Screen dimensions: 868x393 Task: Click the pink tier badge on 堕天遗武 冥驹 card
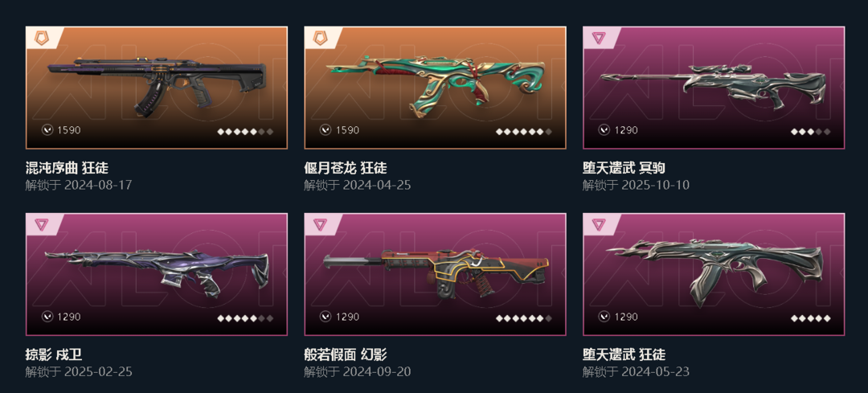[599, 38]
